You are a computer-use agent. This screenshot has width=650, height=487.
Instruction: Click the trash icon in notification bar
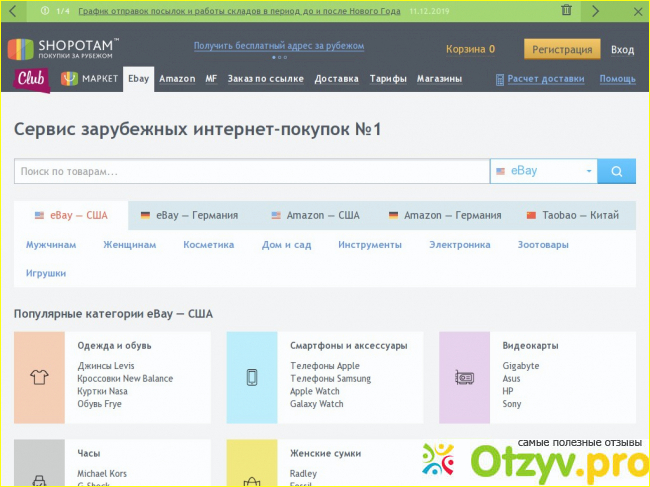coord(566,11)
